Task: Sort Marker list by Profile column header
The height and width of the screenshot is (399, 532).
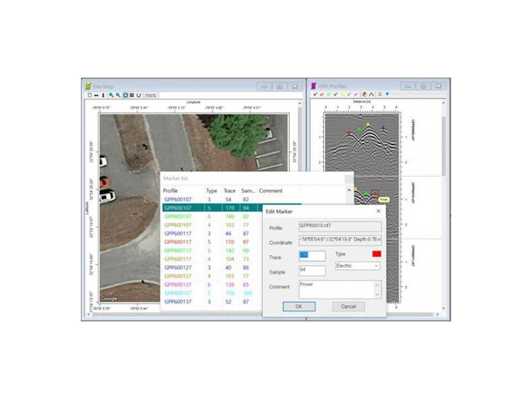Action: click(x=183, y=191)
